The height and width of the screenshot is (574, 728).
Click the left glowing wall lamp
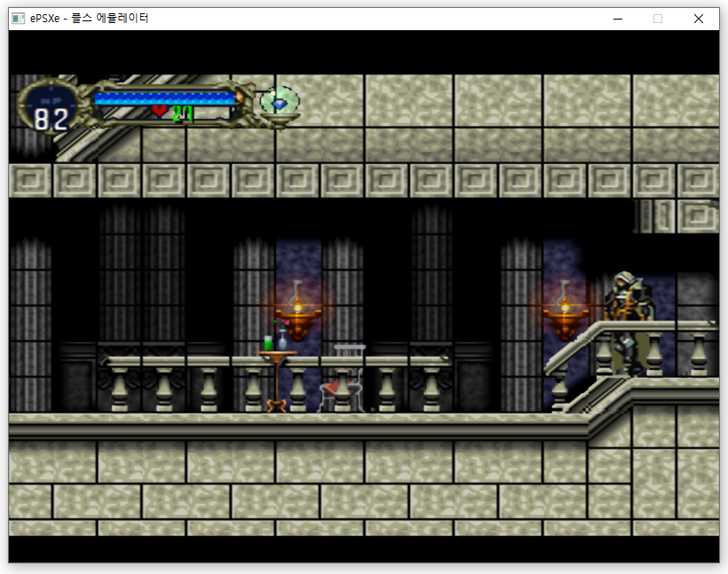(x=297, y=309)
